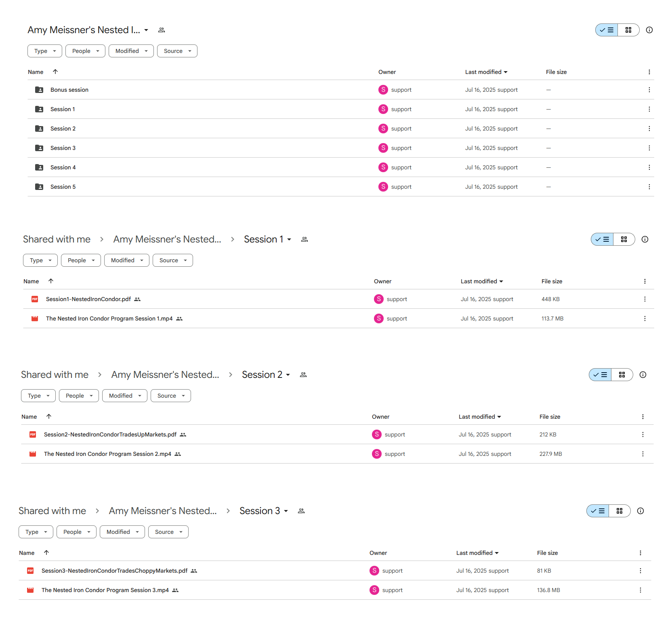The height and width of the screenshot is (624, 672).
Task: Open more actions for Session1-NestedIronCondor.pdf
Action: [645, 299]
